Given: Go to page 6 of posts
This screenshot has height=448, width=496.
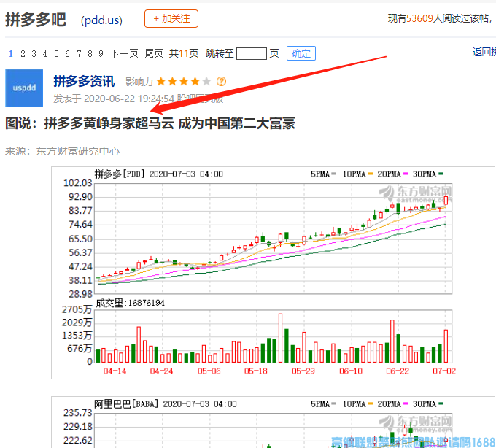Looking at the screenshot, I should (67, 54).
